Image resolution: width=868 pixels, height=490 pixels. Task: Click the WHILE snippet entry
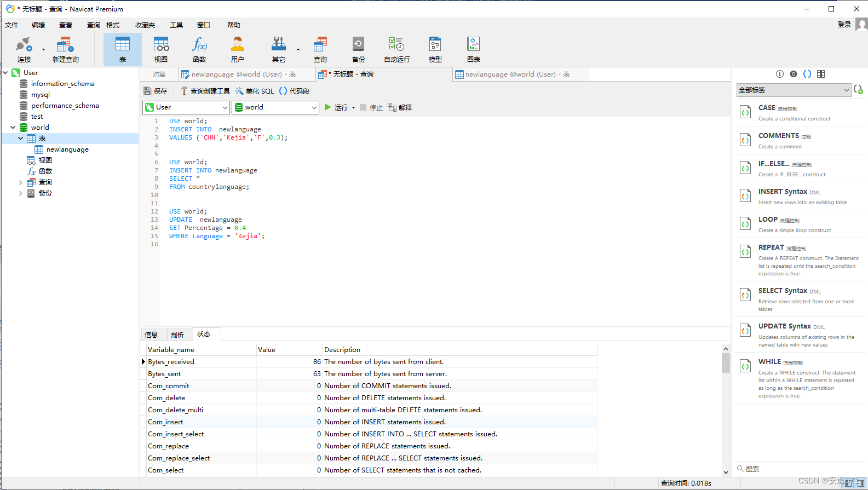(801, 378)
